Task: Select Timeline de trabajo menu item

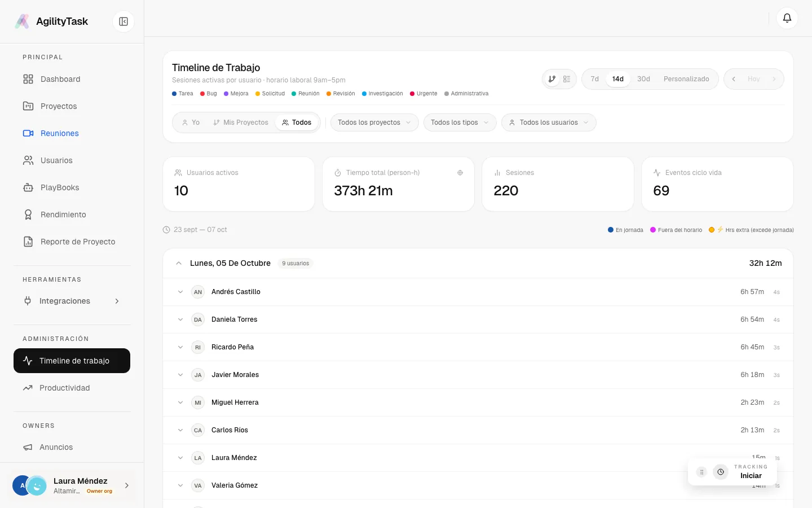Action: pyautogui.click(x=72, y=361)
